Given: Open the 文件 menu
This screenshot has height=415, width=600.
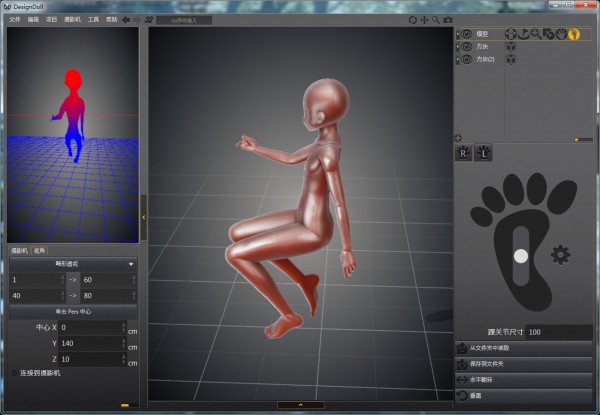Looking at the screenshot, I should pyautogui.click(x=14, y=19).
